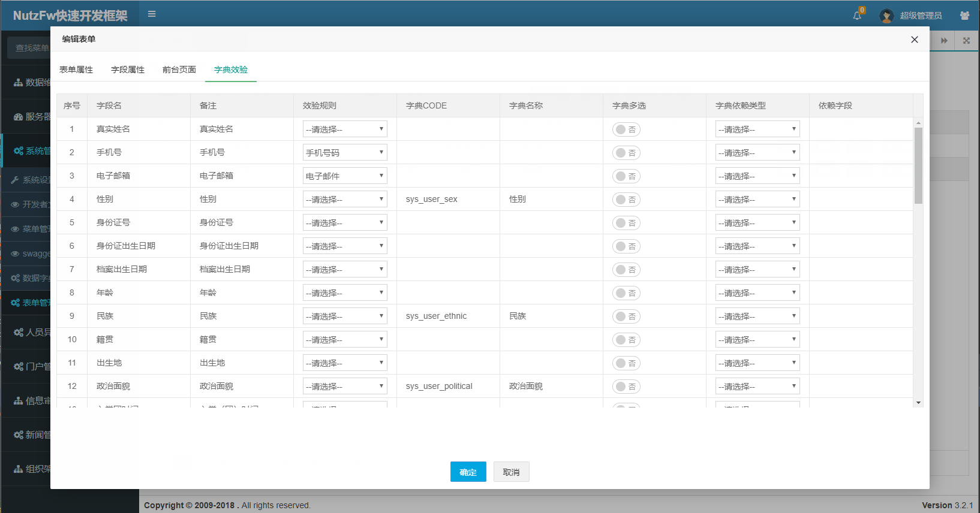Open 效验规则 dropdown for 真实姓名 row
Image resolution: width=980 pixels, height=513 pixels.
coord(345,129)
